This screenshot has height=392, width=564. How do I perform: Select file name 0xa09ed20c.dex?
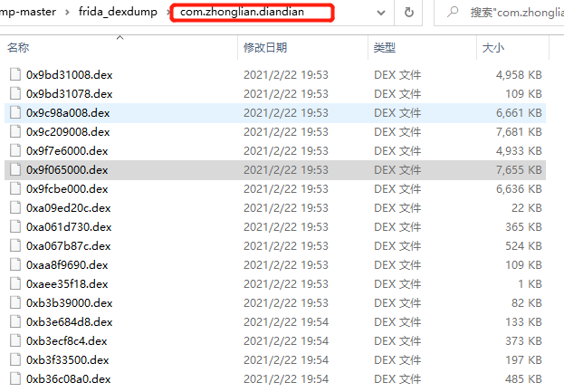(68, 208)
